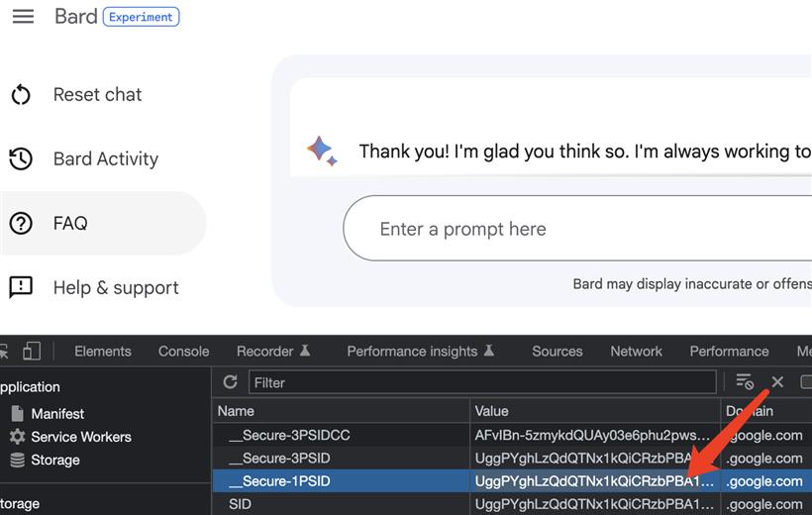Select Storage in the Application panel
812x515 pixels.
point(55,460)
